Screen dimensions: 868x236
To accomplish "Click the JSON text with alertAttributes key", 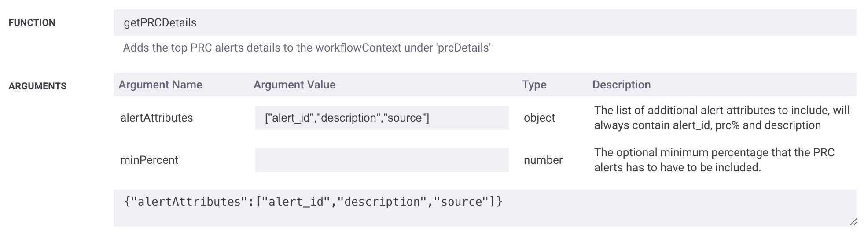I will click(313, 202).
